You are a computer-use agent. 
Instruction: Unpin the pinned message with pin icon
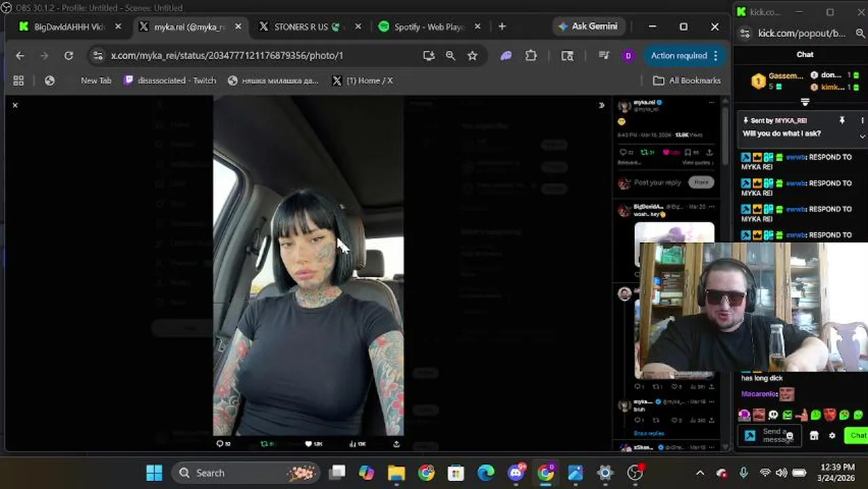coord(842,120)
